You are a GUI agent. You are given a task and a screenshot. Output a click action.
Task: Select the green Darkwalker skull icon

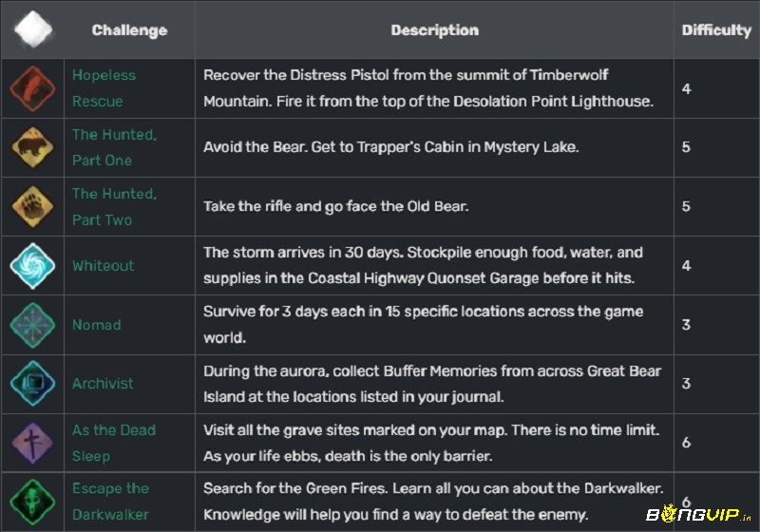click(32, 502)
